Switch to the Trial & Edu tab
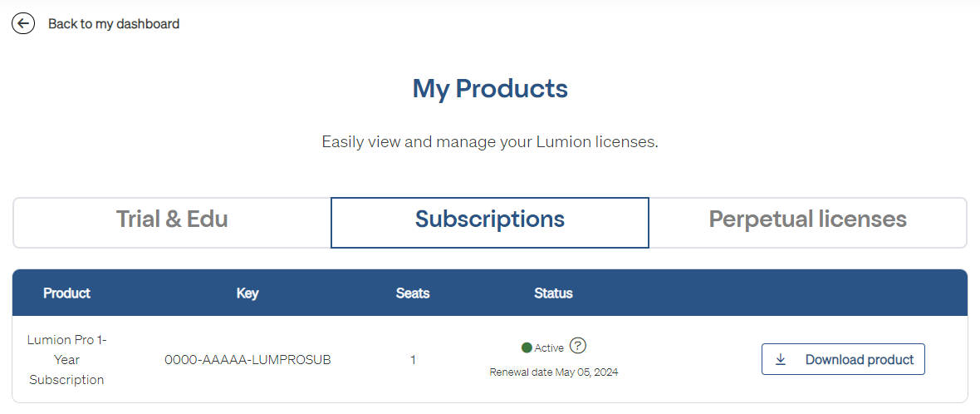 click(172, 219)
